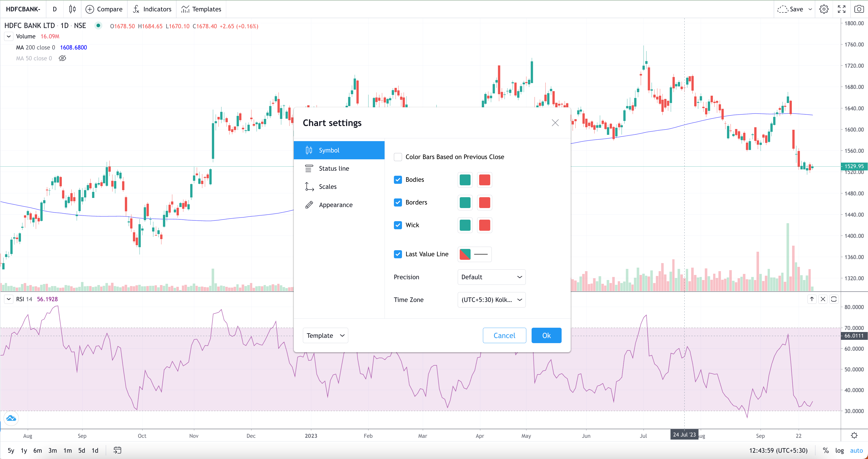868x459 pixels.
Task: Maximize the RSI pane icon
Action: tap(834, 299)
